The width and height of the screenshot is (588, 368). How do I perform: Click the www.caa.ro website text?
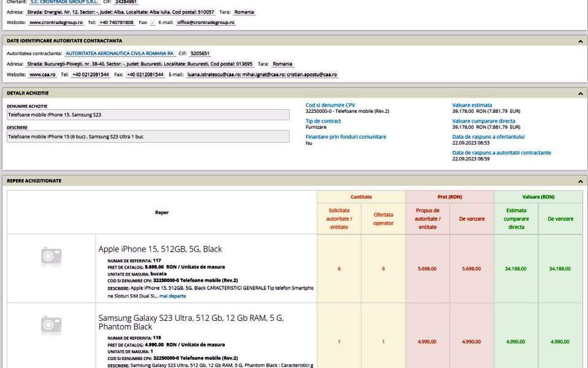tap(43, 75)
